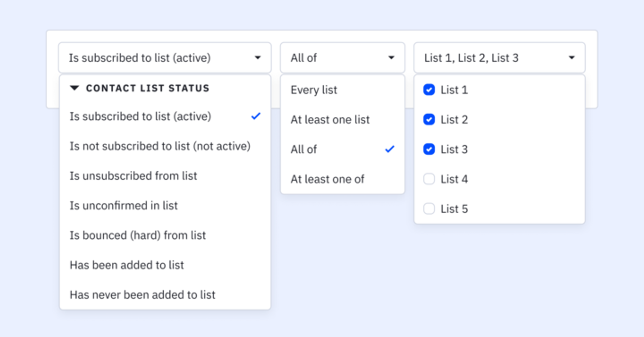644x337 pixels.
Task: Select 'Has been added to list'
Action: [127, 265]
